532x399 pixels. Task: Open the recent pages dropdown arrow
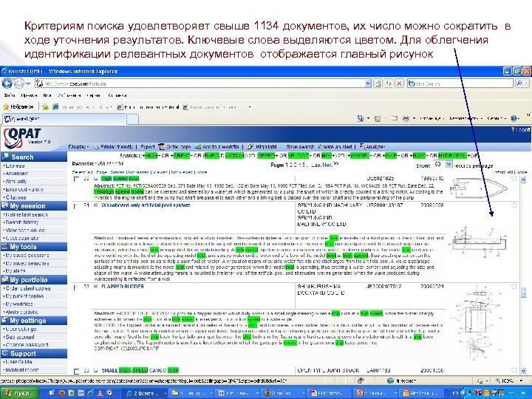(27, 83)
